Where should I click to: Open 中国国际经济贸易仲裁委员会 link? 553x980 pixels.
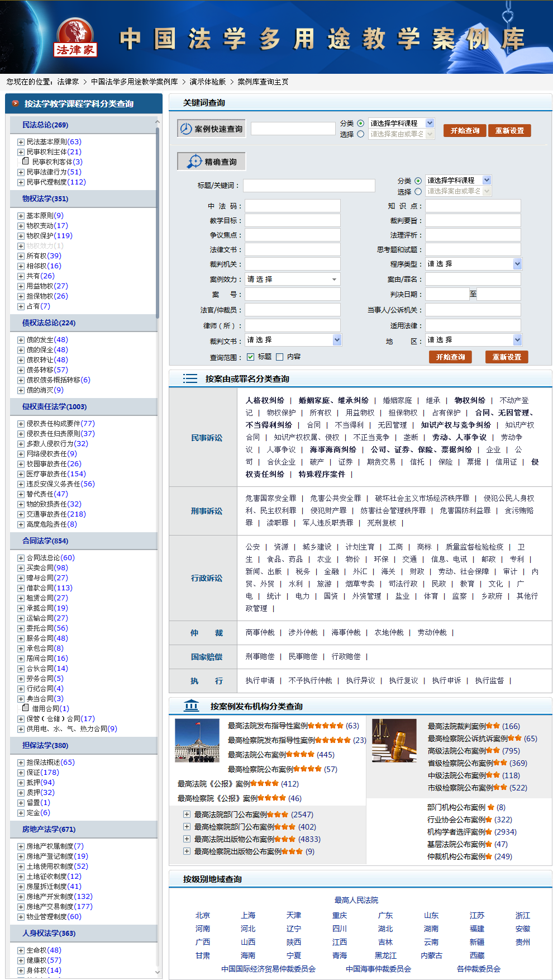coord(269,969)
